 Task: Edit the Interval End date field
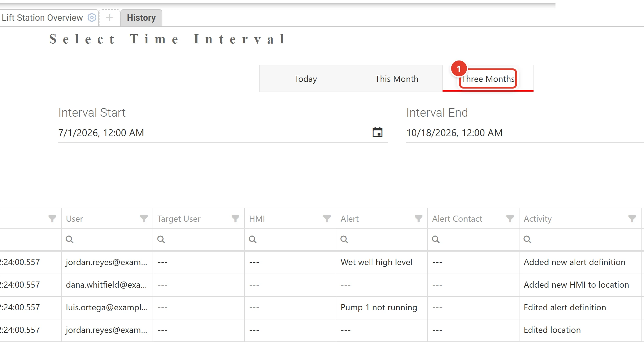(x=525, y=133)
